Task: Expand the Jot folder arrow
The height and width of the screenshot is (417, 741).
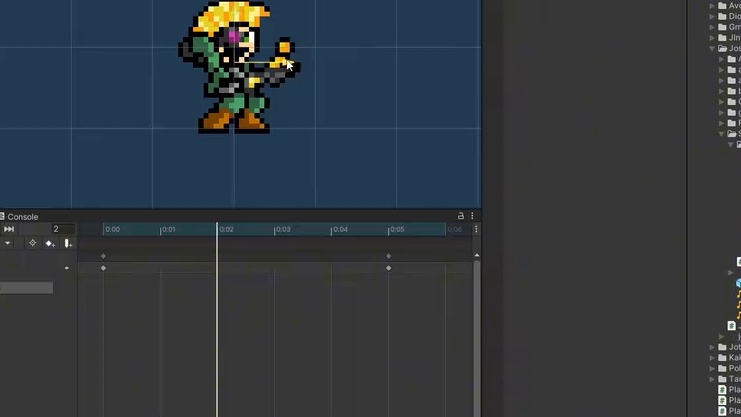Action: click(x=712, y=347)
